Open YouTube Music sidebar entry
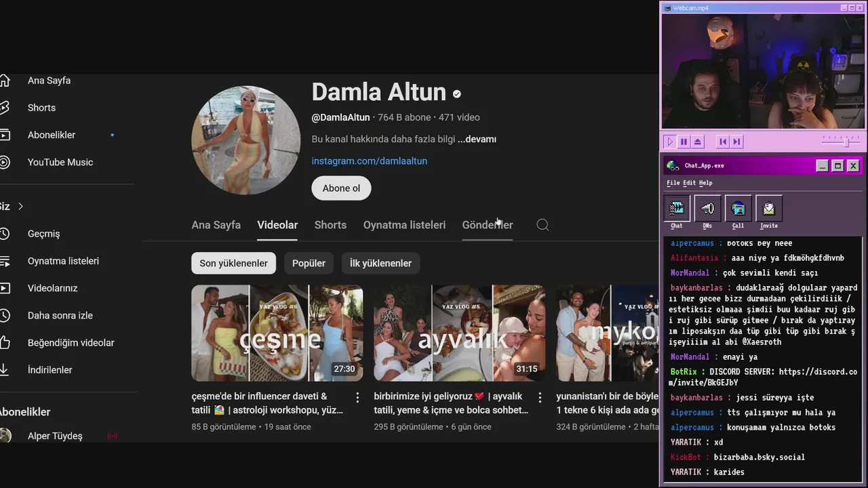 coord(60,162)
